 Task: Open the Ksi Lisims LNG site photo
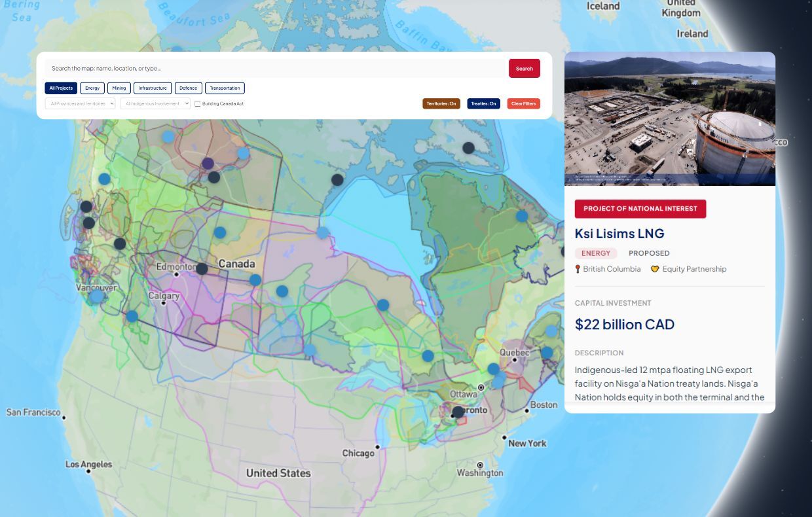(x=670, y=118)
